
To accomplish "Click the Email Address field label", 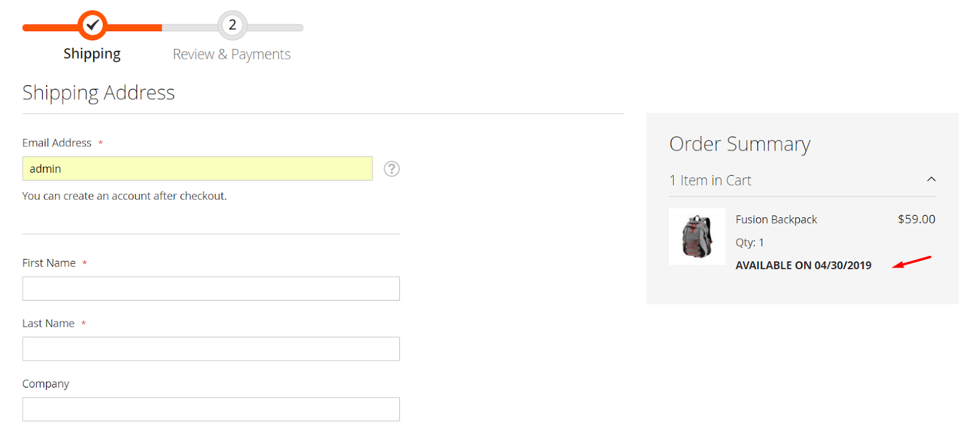I will click(x=57, y=143).
